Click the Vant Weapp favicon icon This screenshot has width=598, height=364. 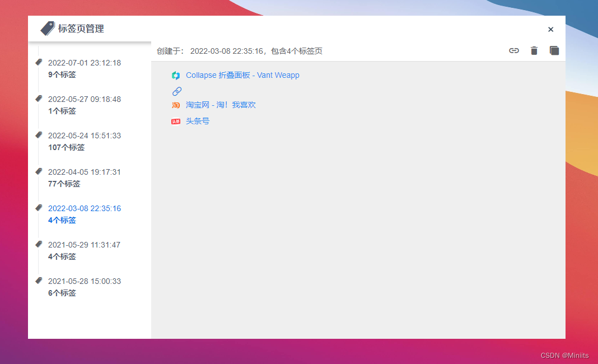tap(176, 76)
